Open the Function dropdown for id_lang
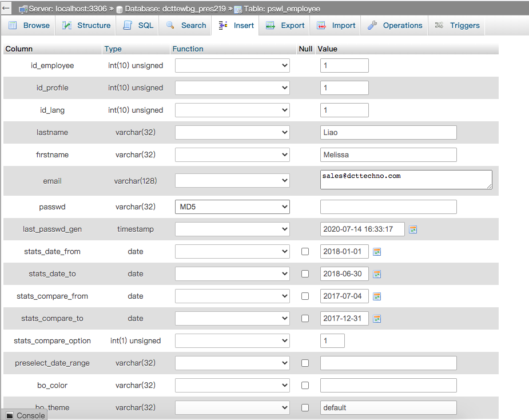This screenshot has height=420, width=529. (232, 110)
